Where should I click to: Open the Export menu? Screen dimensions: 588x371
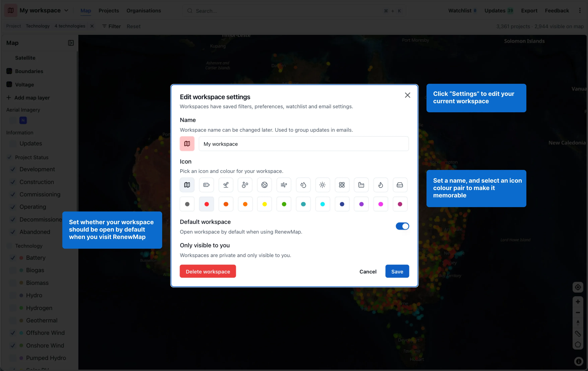(529, 11)
